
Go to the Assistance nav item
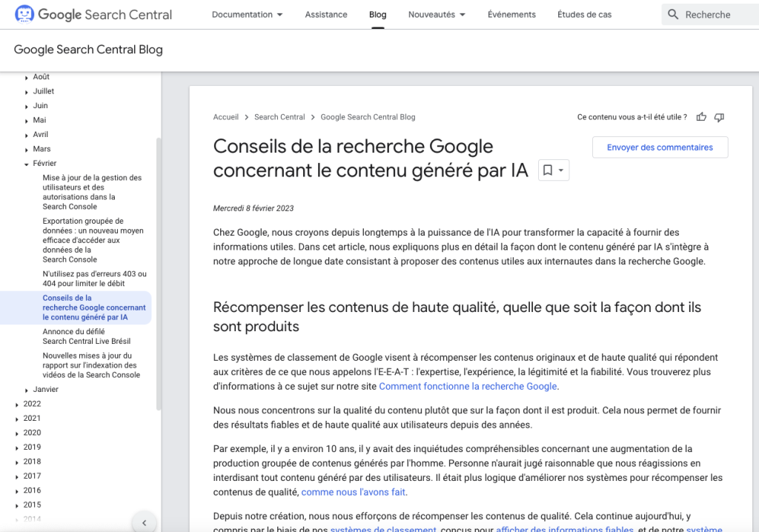click(326, 15)
